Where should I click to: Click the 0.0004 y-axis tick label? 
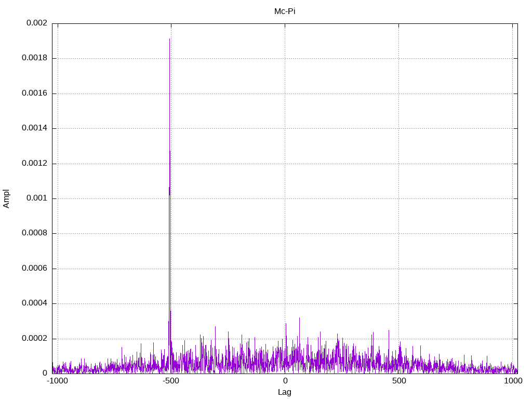34,303
